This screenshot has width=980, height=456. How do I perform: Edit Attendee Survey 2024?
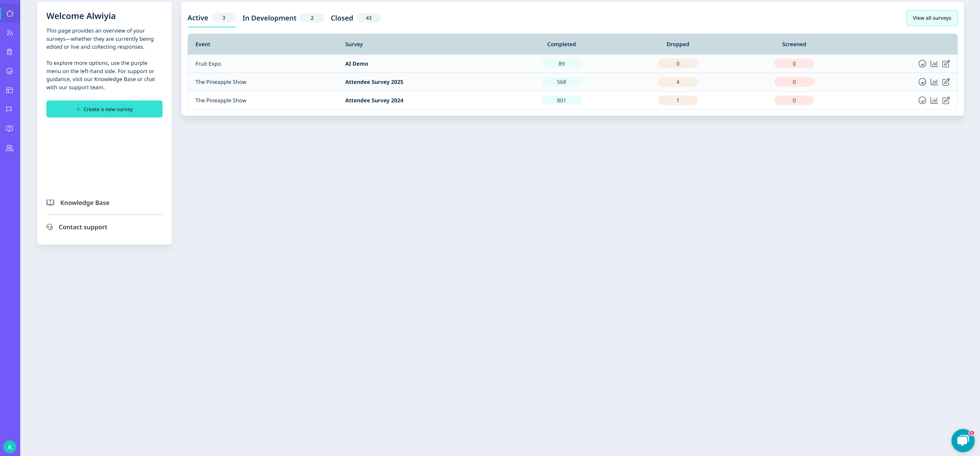[946, 101]
